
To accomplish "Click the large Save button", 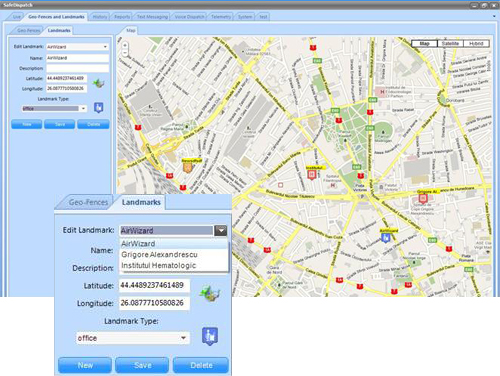I will [142, 365].
